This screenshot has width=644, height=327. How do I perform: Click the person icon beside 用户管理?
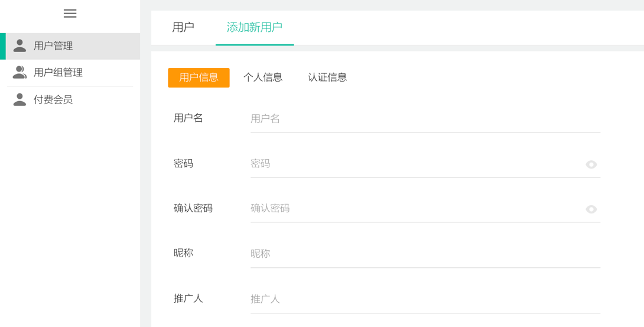(19, 46)
